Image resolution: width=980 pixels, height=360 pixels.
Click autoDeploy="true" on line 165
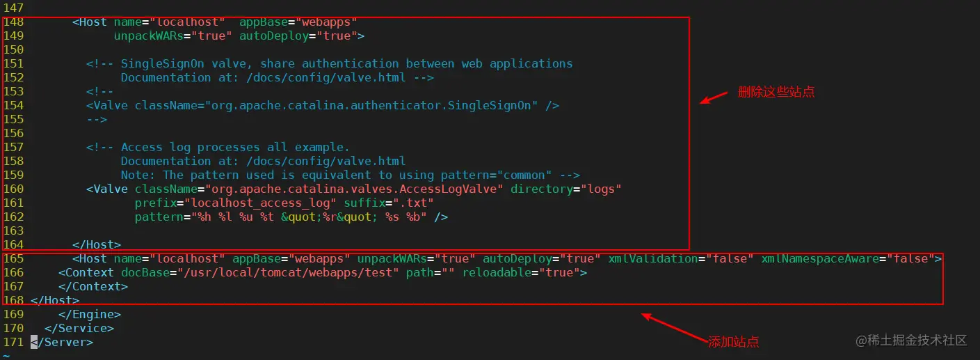tap(542, 258)
